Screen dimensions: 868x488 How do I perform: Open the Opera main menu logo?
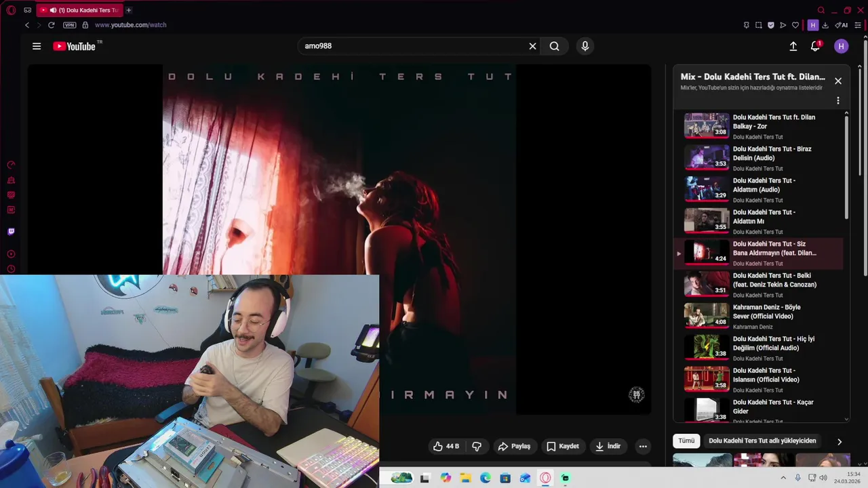point(11,10)
